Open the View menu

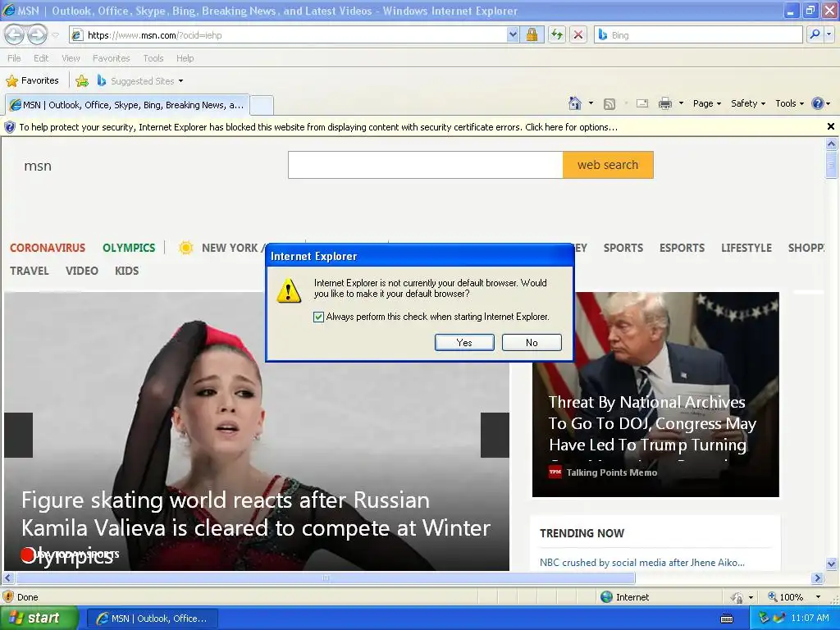pyautogui.click(x=71, y=58)
